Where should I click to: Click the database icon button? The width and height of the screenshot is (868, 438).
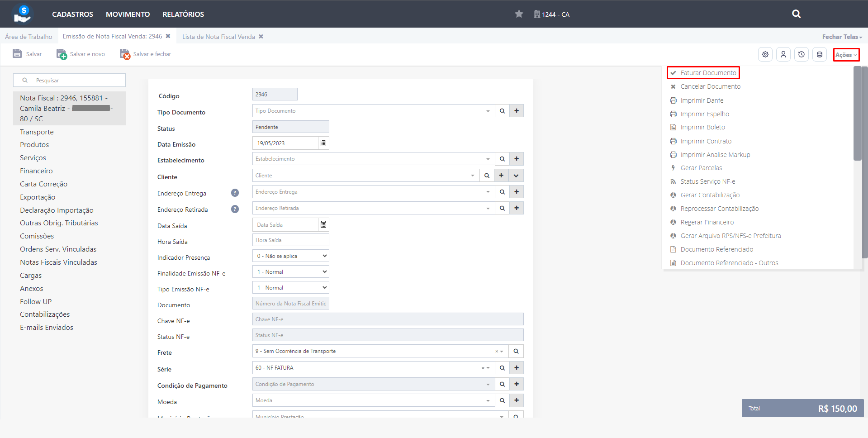point(820,54)
